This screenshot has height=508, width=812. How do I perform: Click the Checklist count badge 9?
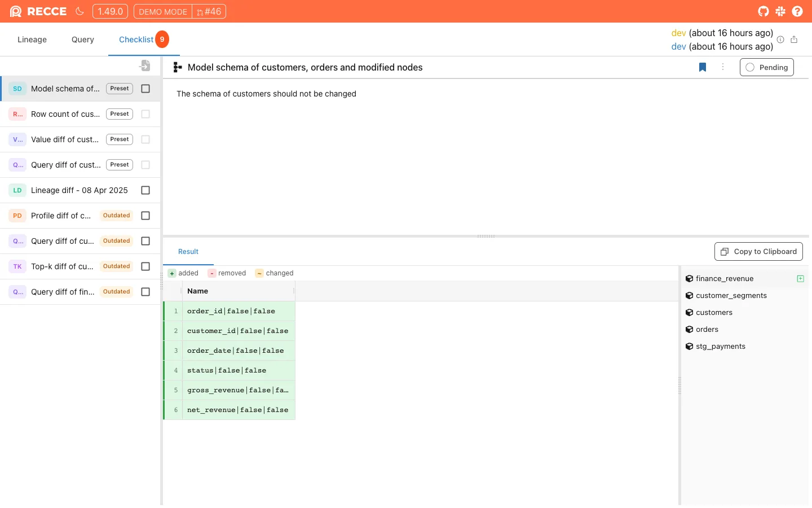pos(162,39)
